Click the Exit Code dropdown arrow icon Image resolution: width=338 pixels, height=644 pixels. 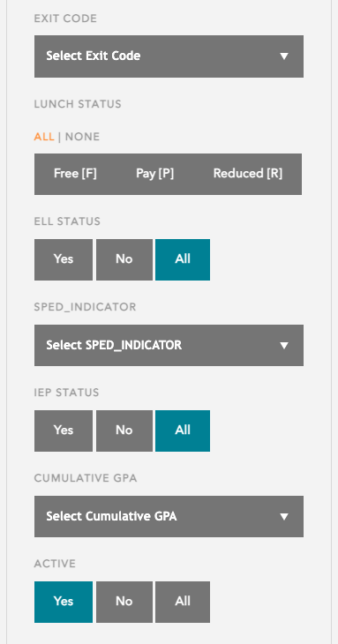click(x=284, y=56)
